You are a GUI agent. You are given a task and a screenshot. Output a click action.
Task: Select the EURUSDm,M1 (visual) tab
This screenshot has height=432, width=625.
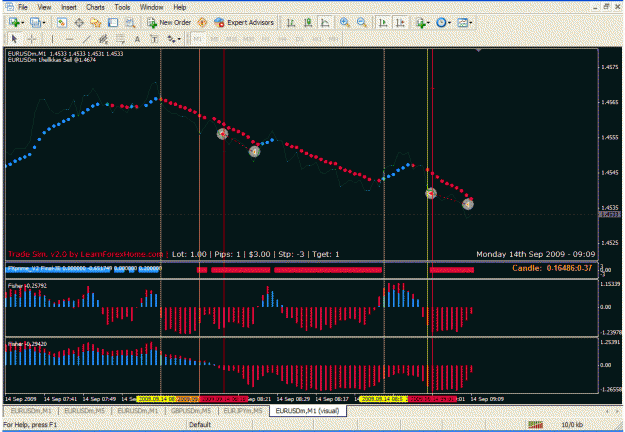307,410
